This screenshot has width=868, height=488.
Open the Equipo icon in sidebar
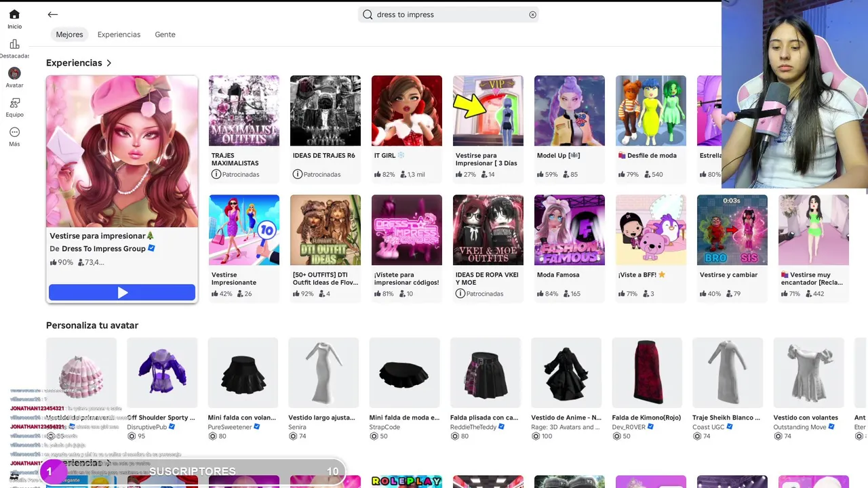coord(14,103)
